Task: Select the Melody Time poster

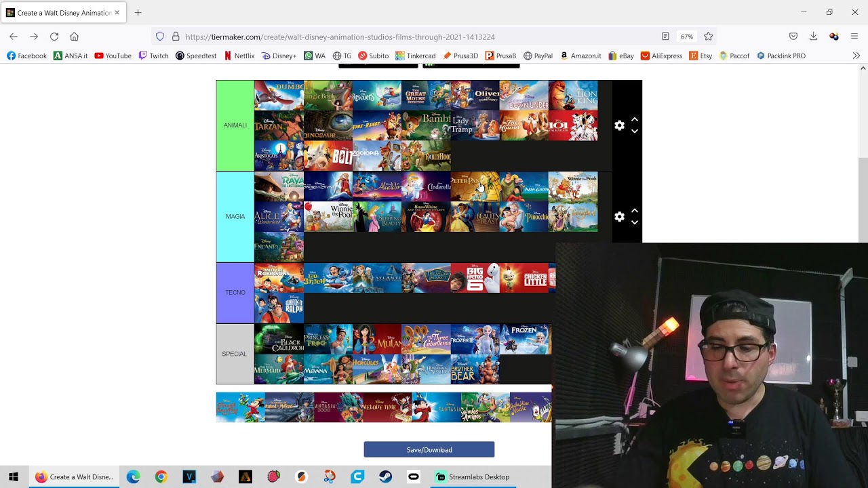Action: click(387, 407)
